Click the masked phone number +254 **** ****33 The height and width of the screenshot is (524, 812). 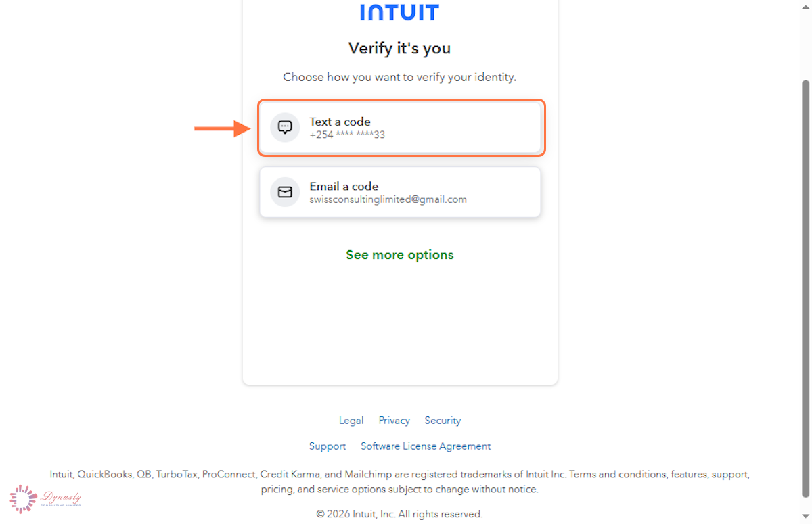pyautogui.click(x=347, y=135)
